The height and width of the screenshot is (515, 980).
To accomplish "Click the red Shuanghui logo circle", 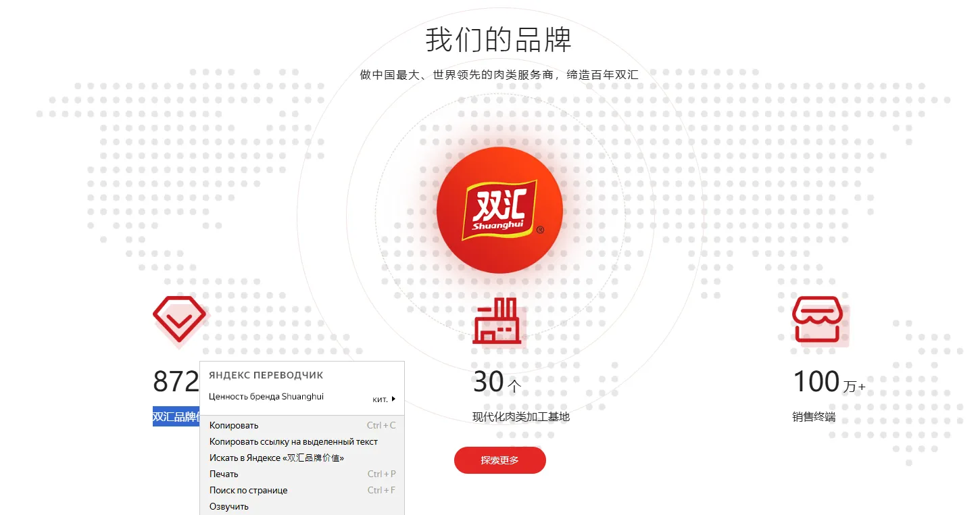I will pyautogui.click(x=499, y=210).
